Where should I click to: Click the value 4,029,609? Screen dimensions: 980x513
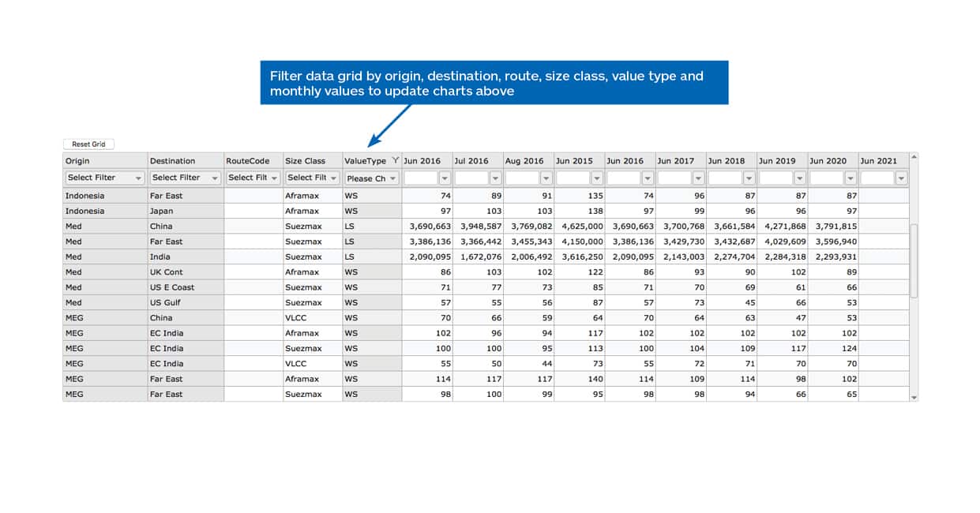tap(785, 242)
